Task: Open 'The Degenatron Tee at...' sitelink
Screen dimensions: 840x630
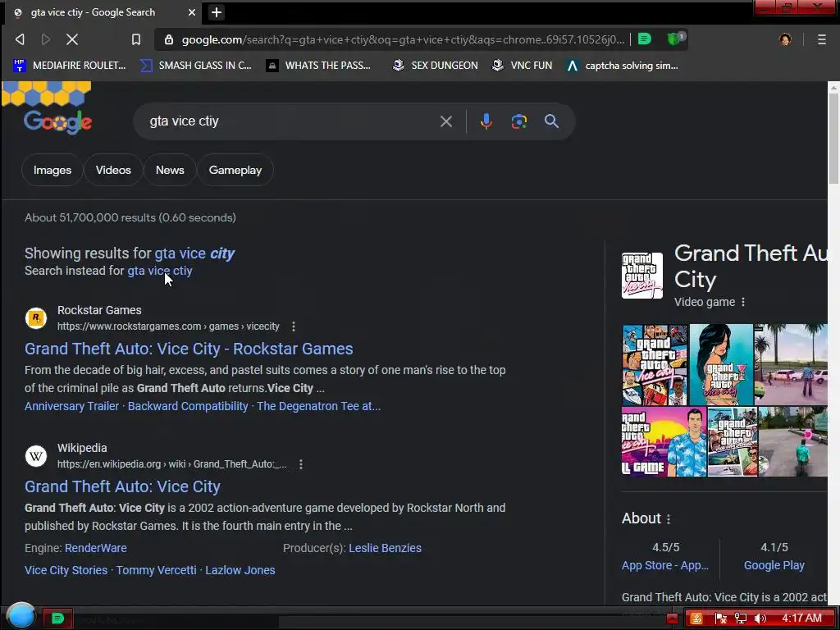Action: point(319,406)
